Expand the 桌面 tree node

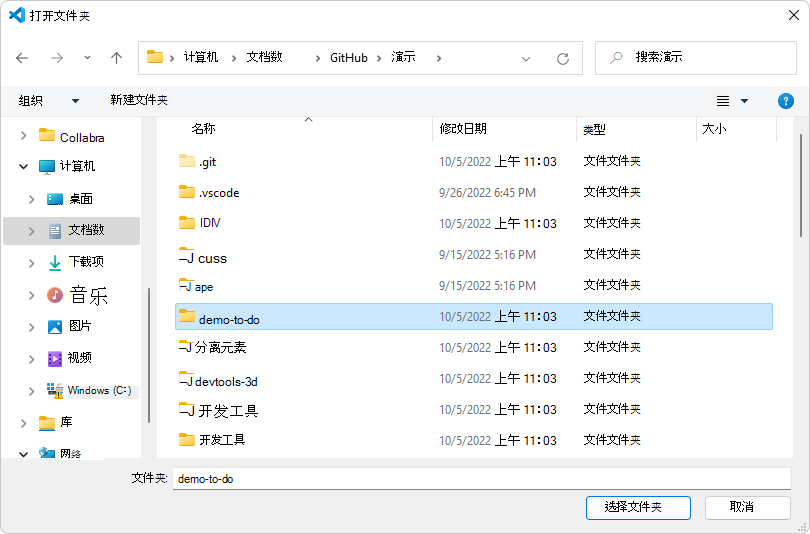(x=32, y=199)
